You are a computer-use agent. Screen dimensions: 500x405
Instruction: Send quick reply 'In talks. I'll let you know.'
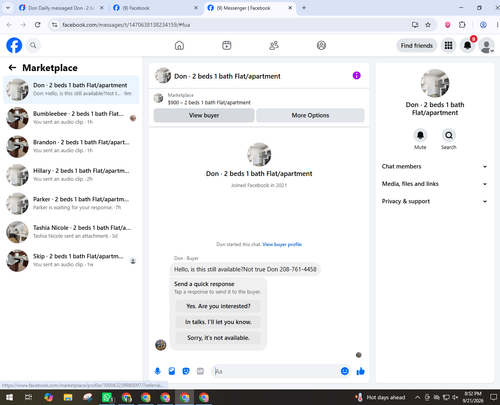[x=218, y=322]
